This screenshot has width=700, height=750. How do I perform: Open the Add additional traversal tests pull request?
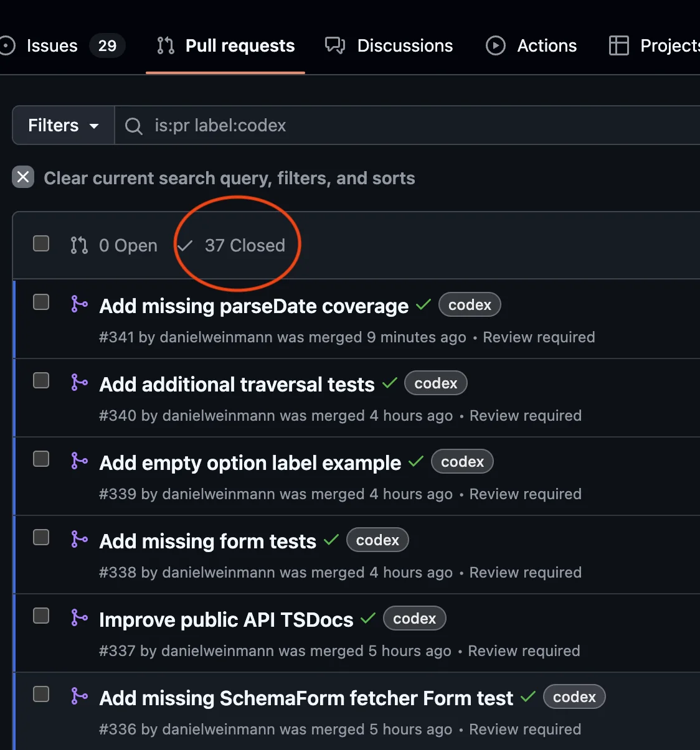pos(237,385)
